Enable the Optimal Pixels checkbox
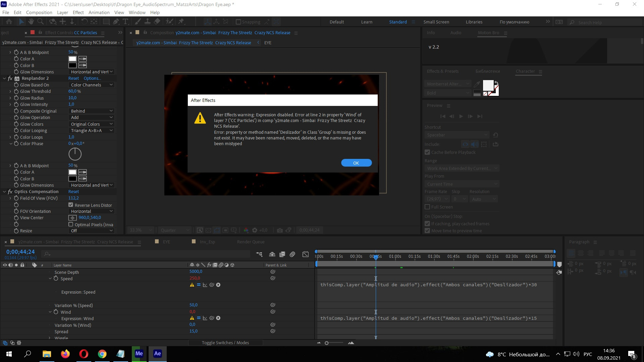644x362 pixels. click(71, 224)
